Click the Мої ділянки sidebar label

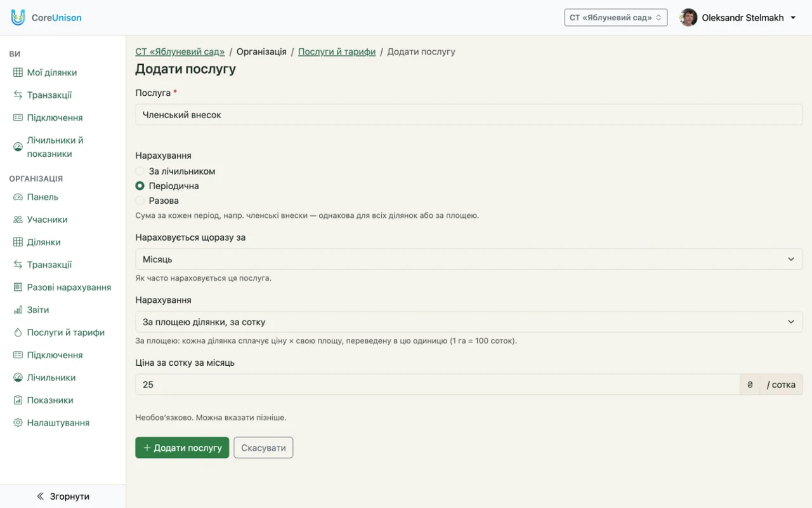click(x=52, y=72)
